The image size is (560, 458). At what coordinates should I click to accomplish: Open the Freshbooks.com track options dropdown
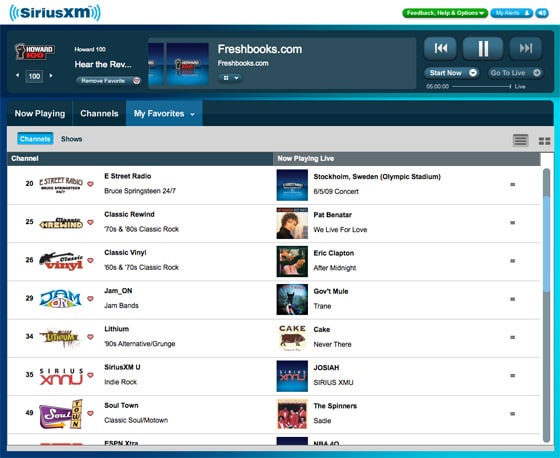coord(230,78)
